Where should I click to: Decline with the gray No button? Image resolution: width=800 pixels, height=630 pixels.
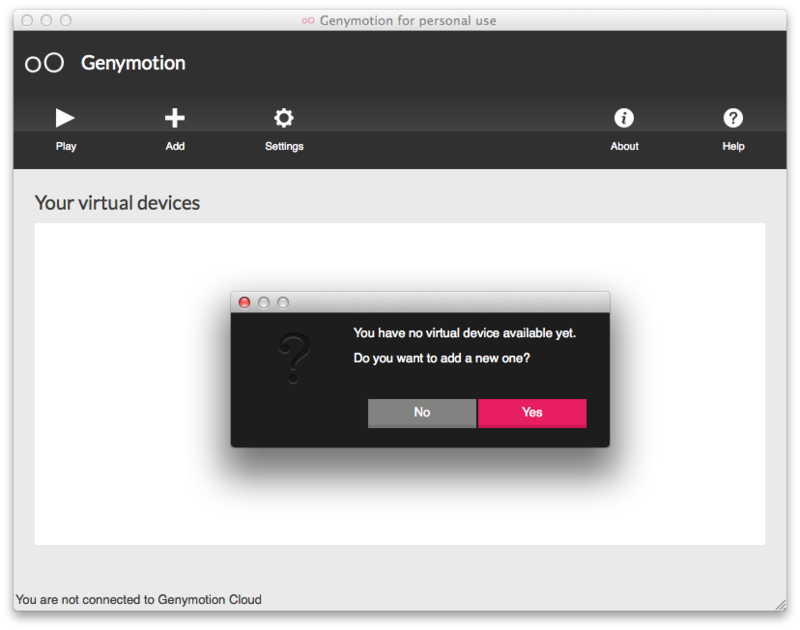(421, 413)
